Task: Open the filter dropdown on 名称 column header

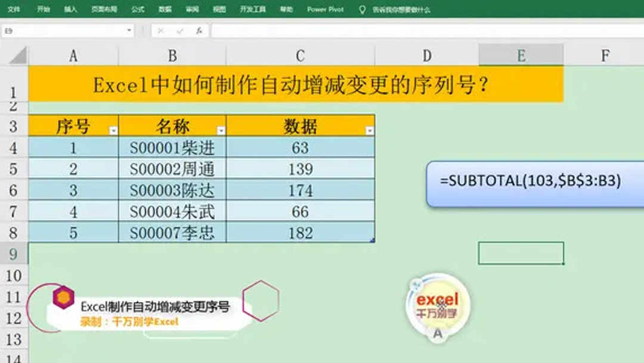Action: click(x=221, y=128)
